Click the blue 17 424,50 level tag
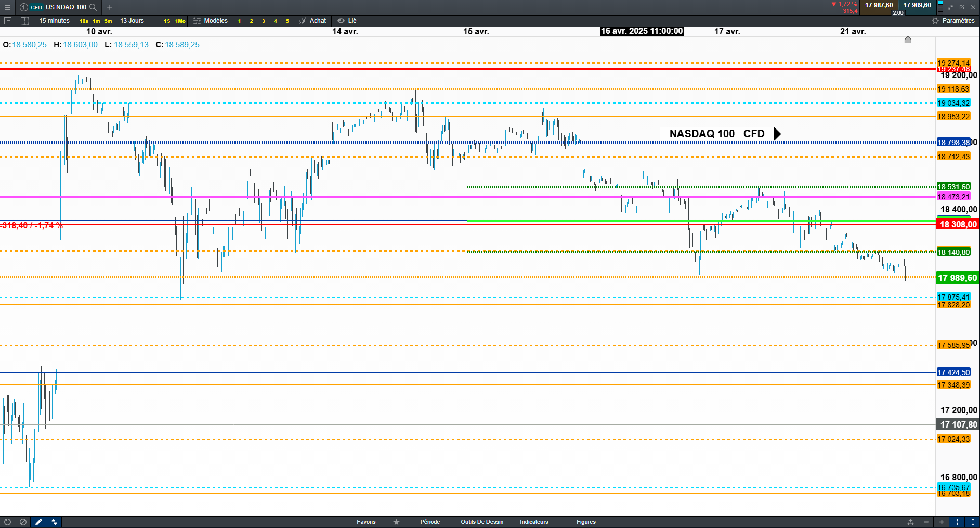Screen dimensions: 980x528 coord(953,372)
